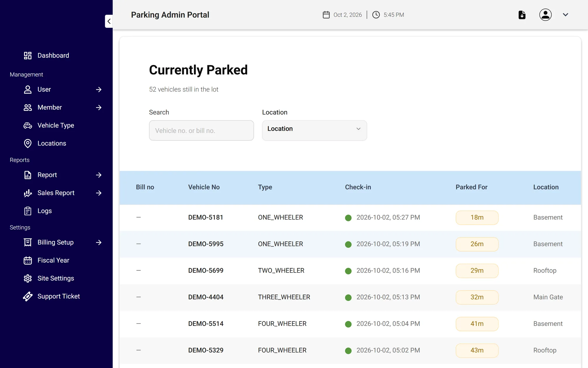Collapse the sidebar with the chevron button
Screen dimensions: 588x368
[109, 21]
